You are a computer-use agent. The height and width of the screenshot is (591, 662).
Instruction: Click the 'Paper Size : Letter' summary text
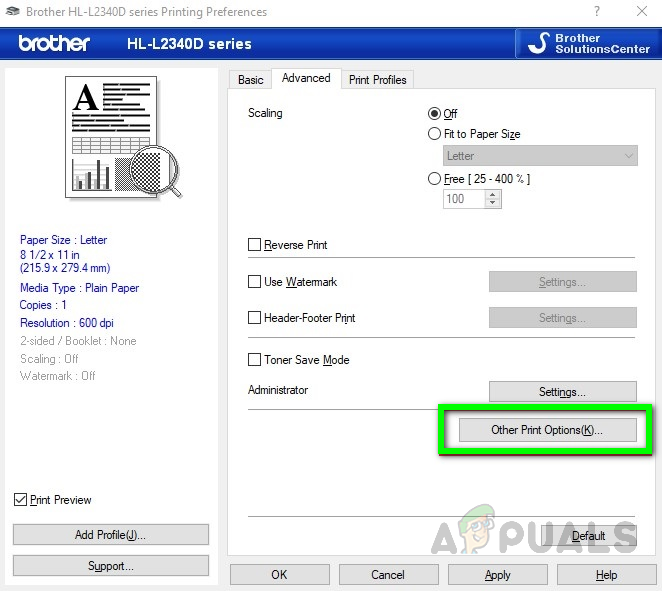63,240
